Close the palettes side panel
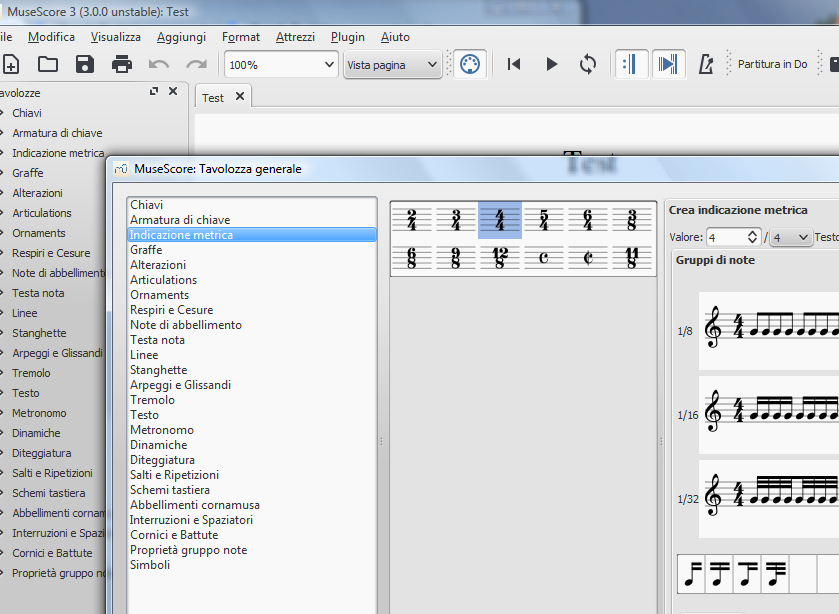839x614 pixels. click(x=173, y=92)
